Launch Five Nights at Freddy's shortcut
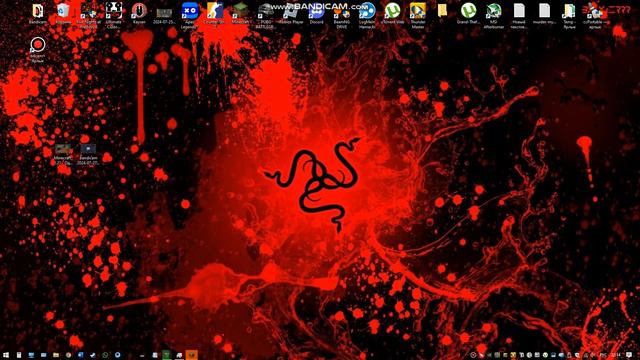640x360 pixels. point(89,16)
